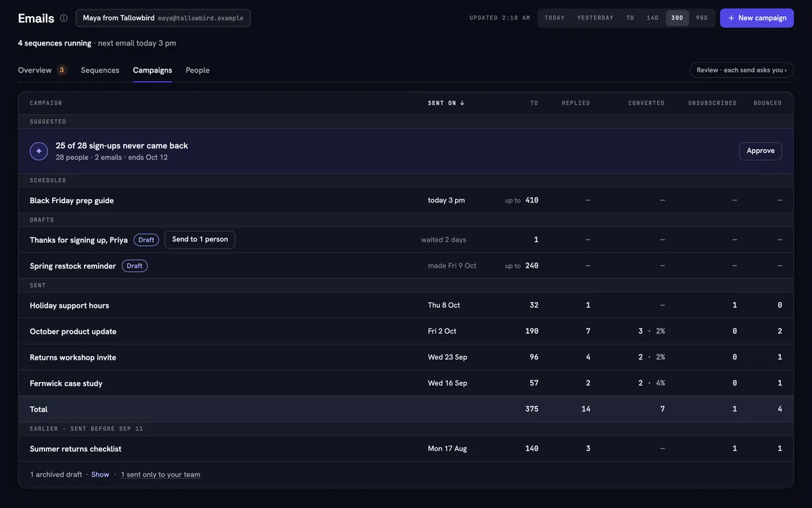Open the Summer returns checklist campaign
The width and height of the screenshot is (812, 508).
[76, 449]
